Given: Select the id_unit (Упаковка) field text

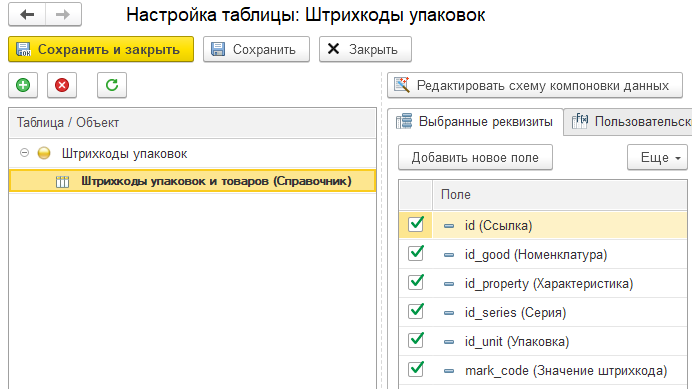Looking at the screenshot, I should click(x=517, y=342).
